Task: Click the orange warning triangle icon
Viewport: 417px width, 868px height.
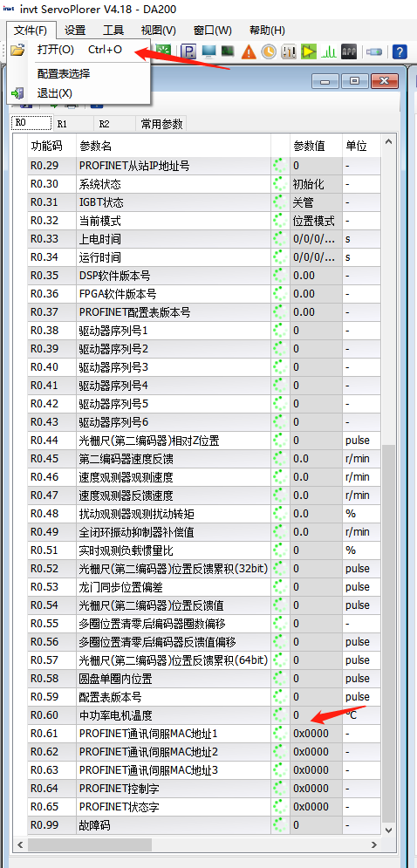Action: point(250,52)
